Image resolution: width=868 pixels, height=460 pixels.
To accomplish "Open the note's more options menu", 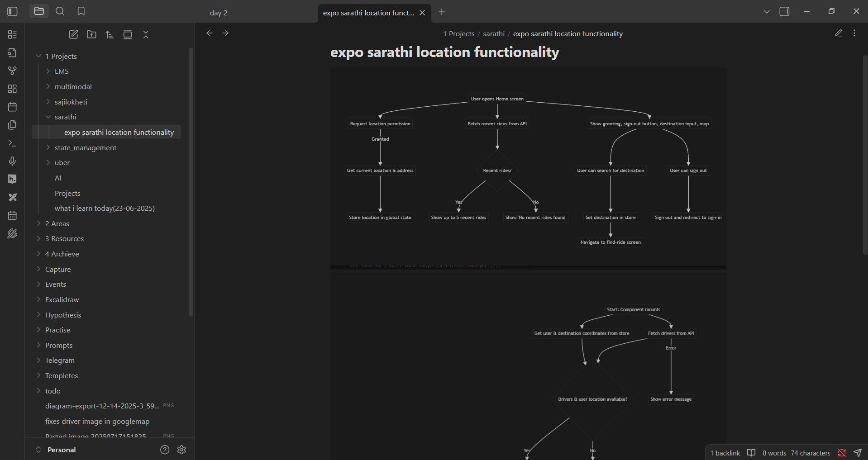I will point(855,33).
